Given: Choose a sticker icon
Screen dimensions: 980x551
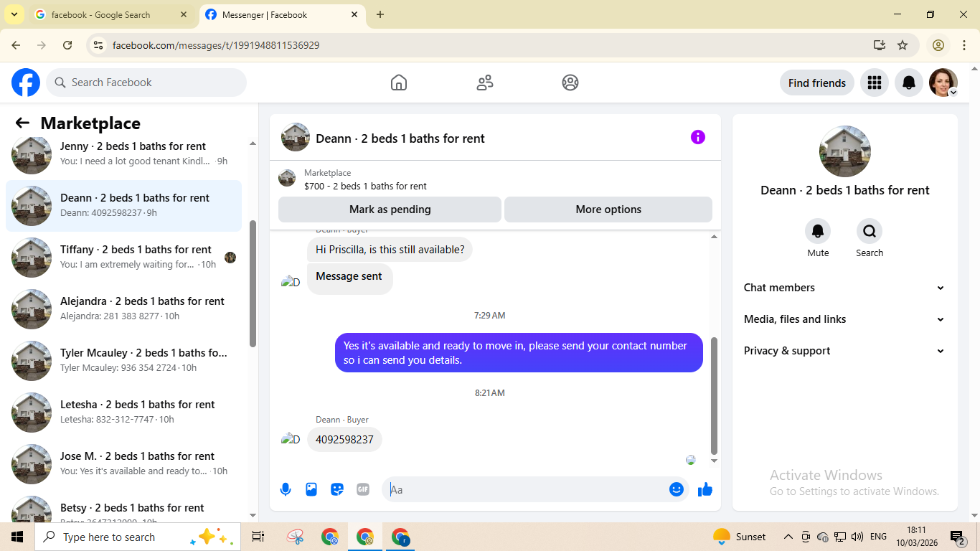Looking at the screenshot, I should pos(337,489).
